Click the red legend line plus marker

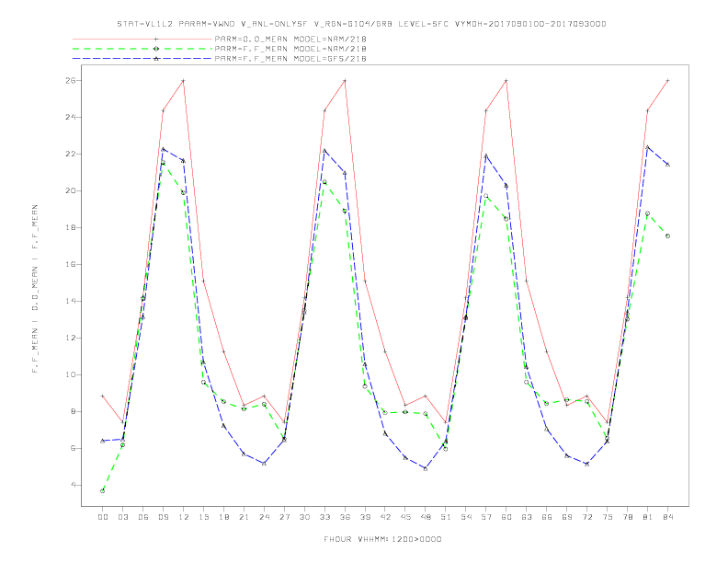[x=156, y=39]
